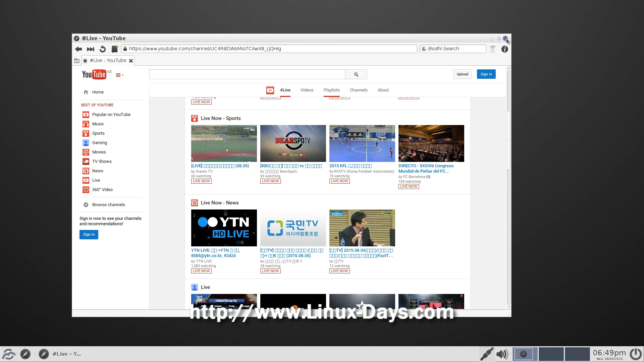Click the browser forward arrow icon
Viewport: 644px width, 362px height.
[x=91, y=49]
